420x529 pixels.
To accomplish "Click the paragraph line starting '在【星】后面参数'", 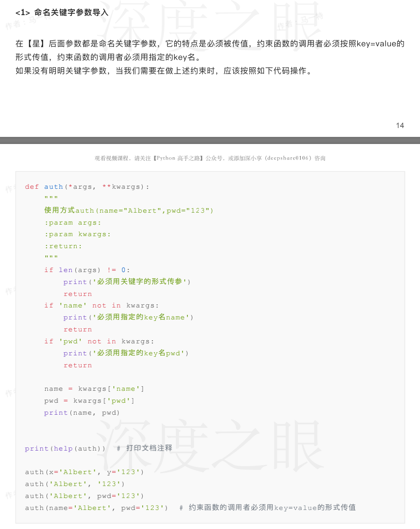I will [x=210, y=44].
